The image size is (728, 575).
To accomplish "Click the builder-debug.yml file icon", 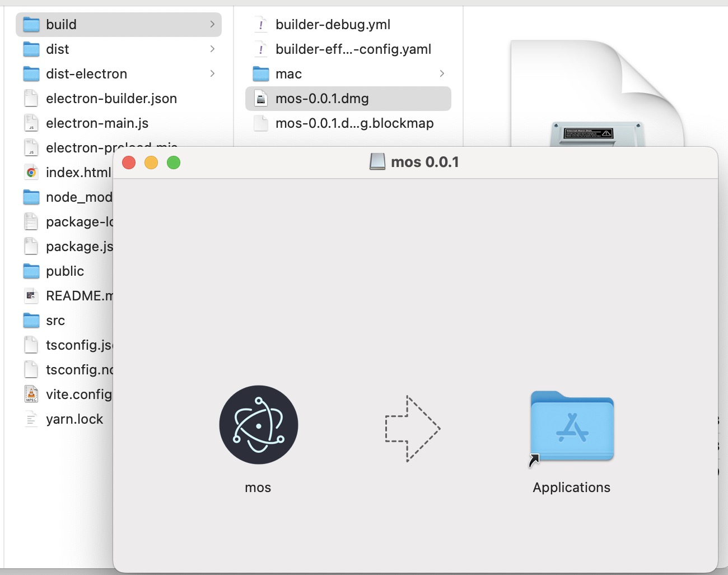I will pos(261,25).
